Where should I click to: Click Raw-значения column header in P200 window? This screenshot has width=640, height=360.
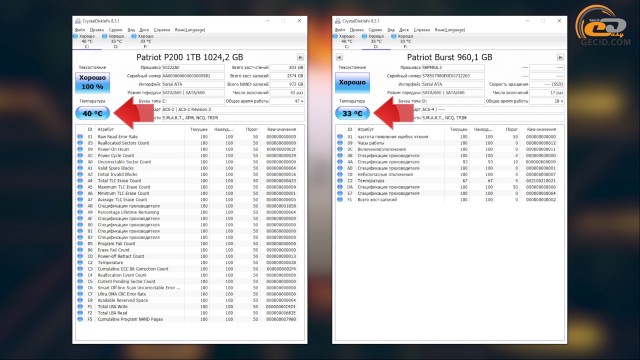tap(282, 129)
